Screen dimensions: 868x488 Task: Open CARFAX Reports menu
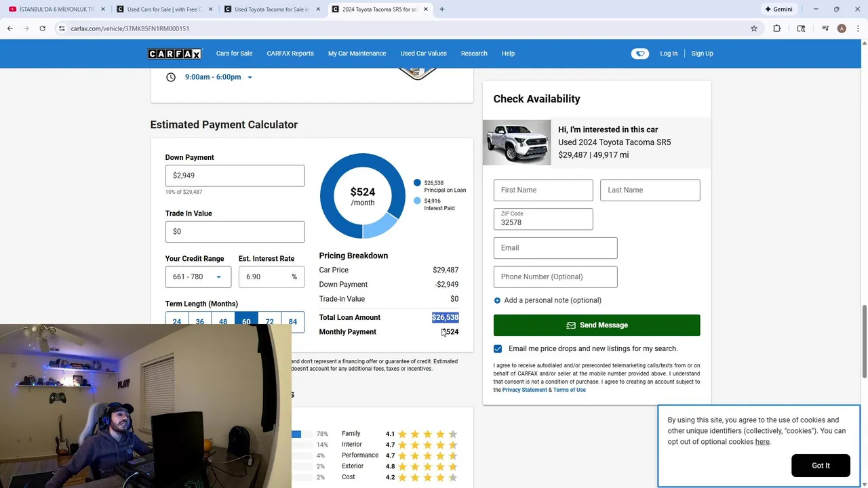pyautogui.click(x=290, y=54)
